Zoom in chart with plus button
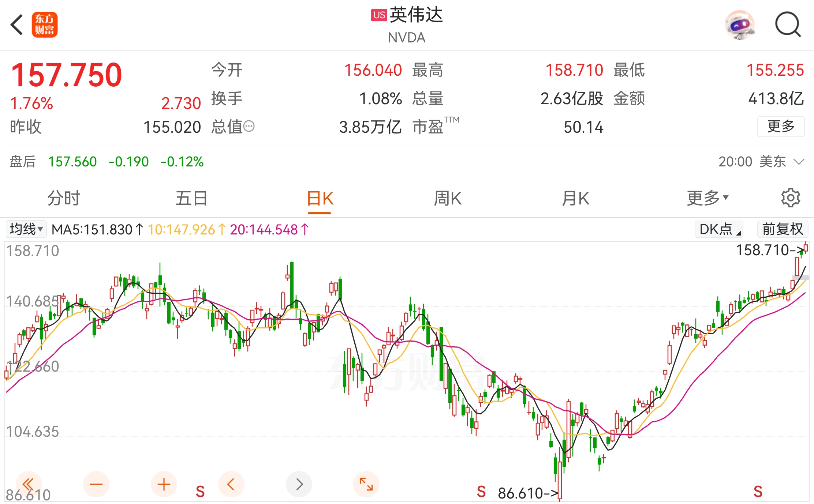The image size is (814, 504). pyautogui.click(x=164, y=484)
